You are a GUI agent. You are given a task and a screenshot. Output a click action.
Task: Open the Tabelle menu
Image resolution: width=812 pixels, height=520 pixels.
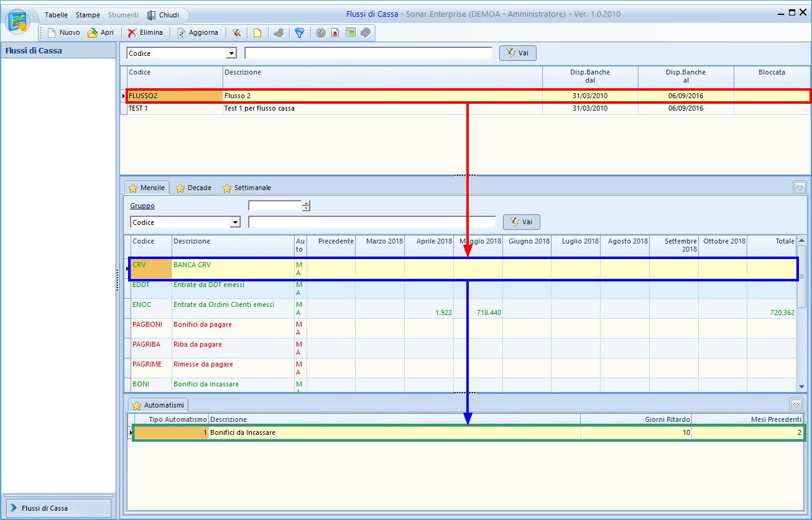pos(56,15)
